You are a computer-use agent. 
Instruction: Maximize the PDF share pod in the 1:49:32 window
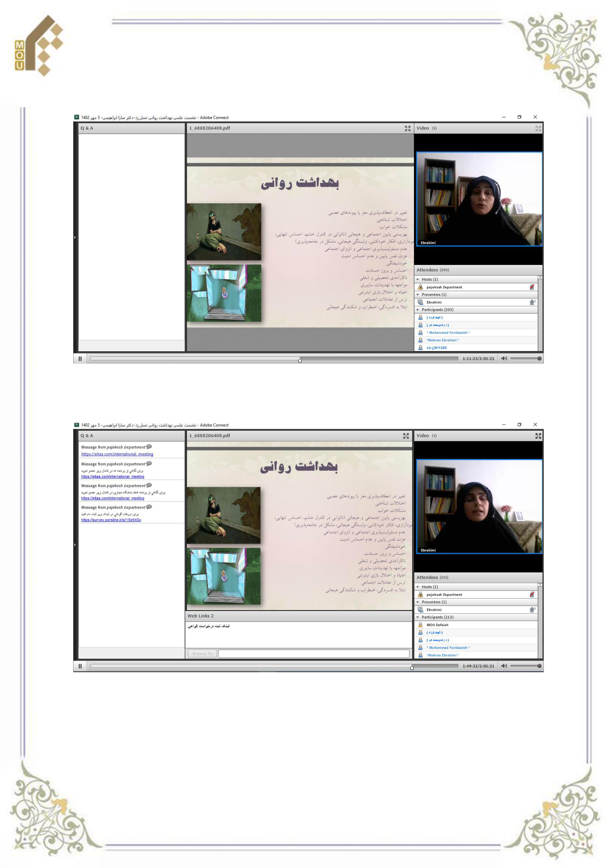pyautogui.click(x=406, y=436)
